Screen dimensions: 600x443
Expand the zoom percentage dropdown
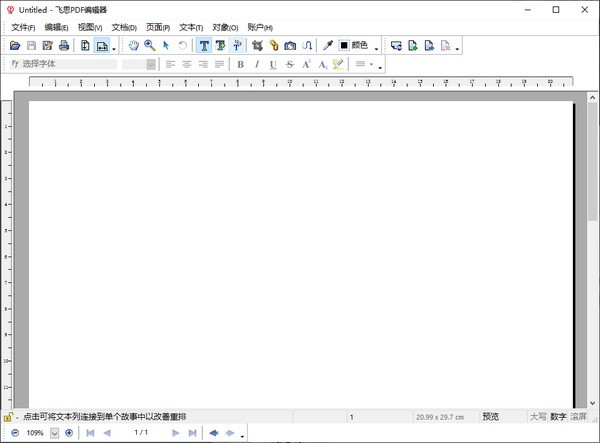click(x=55, y=433)
